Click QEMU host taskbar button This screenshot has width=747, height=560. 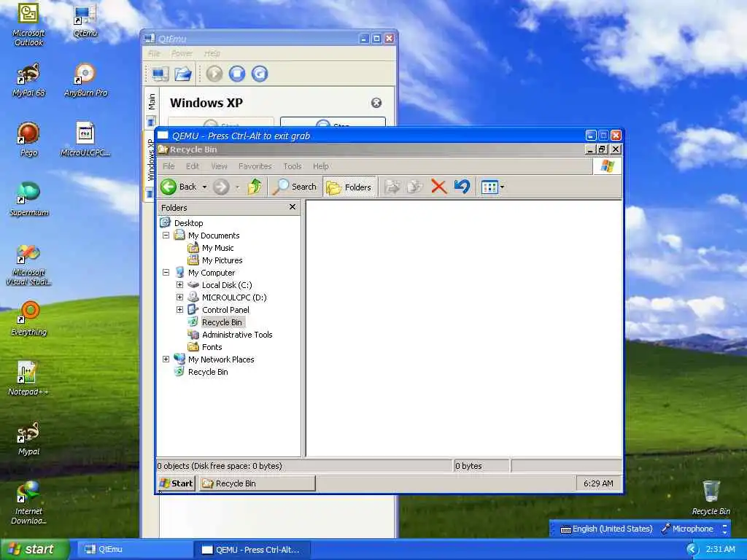(x=252, y=550)
